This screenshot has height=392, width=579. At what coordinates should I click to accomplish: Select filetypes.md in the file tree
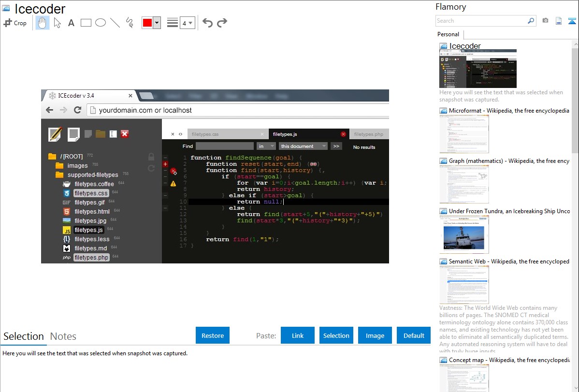pyautogui.click(x=91, y=248)
